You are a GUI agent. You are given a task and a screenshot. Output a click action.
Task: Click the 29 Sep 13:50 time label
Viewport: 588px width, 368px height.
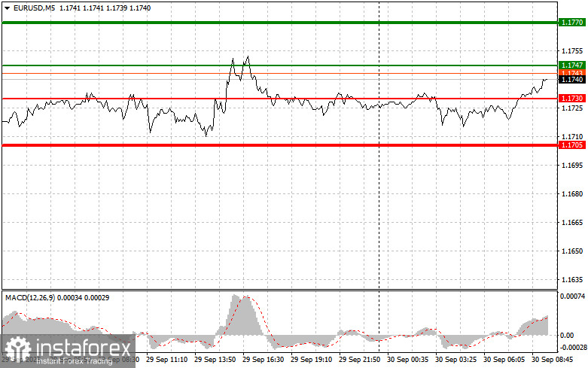(x=215, y=360)
